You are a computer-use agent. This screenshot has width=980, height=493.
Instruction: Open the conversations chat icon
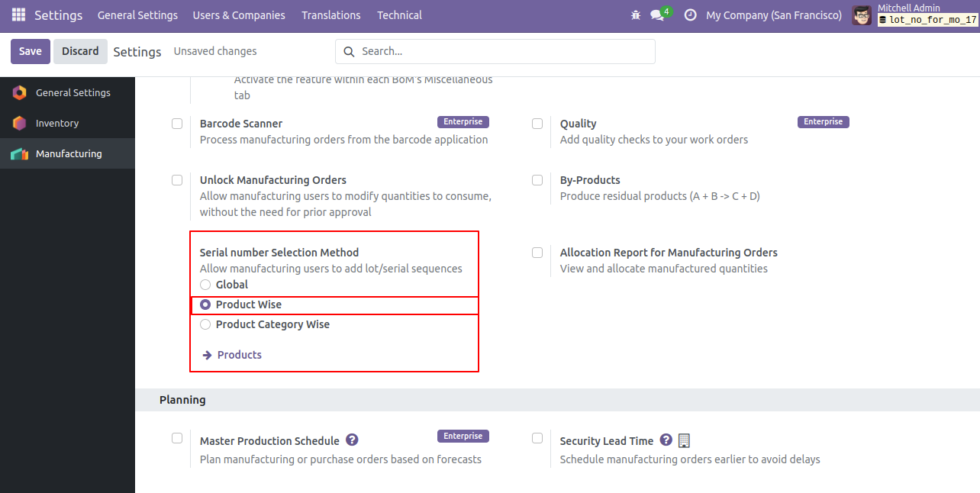click(x=656, y=15)
